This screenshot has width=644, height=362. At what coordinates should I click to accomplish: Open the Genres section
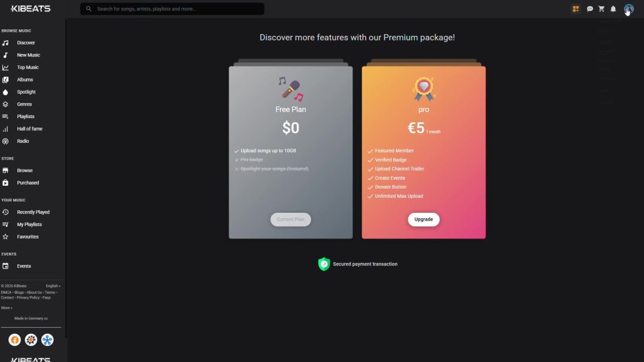point(25,104)
